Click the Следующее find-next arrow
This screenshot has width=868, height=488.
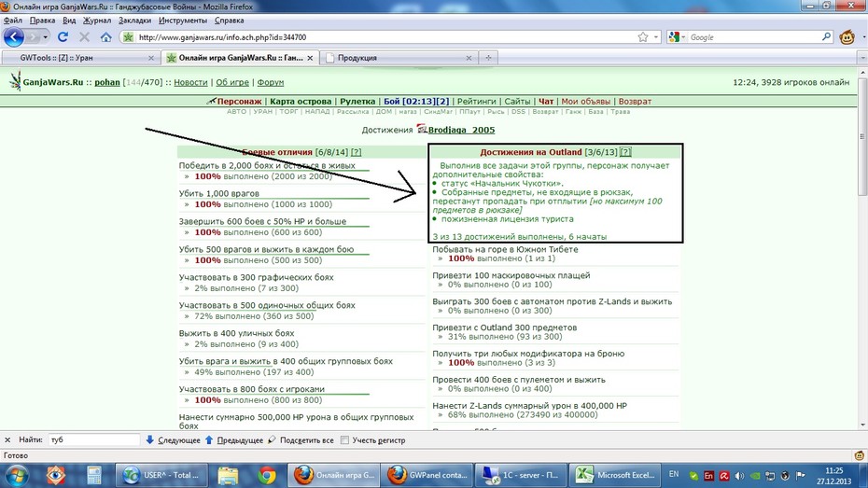(173, 439)
